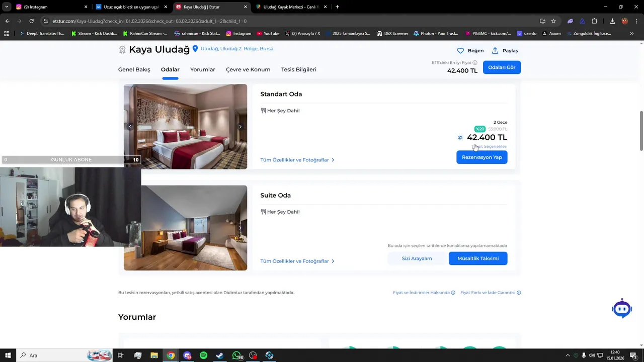Image resolution: width=644 pixels, height=362 pixels.
Task: Click the 42.400 TL Standart Oda price
Action: pos(487,137)
